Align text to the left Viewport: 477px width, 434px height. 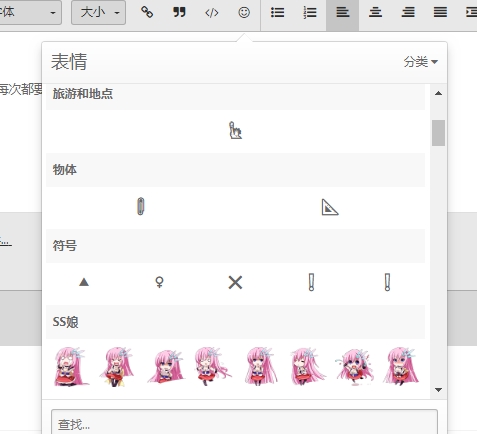[342, 12]
